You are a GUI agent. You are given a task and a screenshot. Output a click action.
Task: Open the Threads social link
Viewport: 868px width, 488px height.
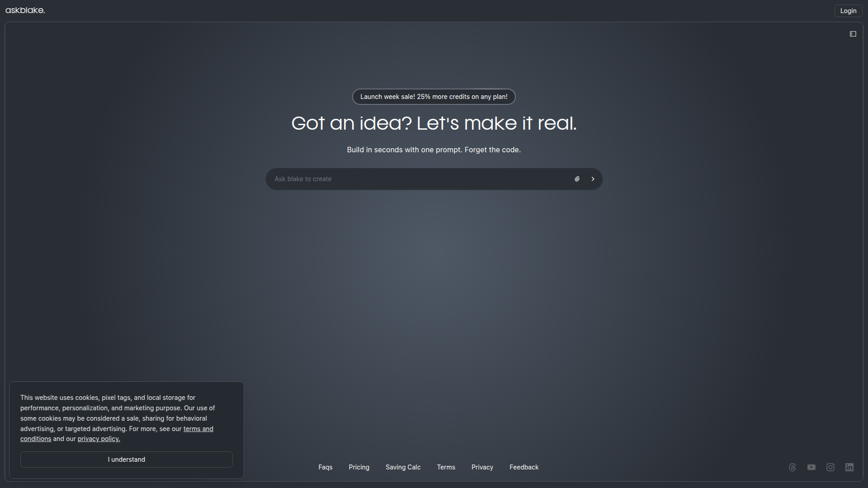pos(792,467)
